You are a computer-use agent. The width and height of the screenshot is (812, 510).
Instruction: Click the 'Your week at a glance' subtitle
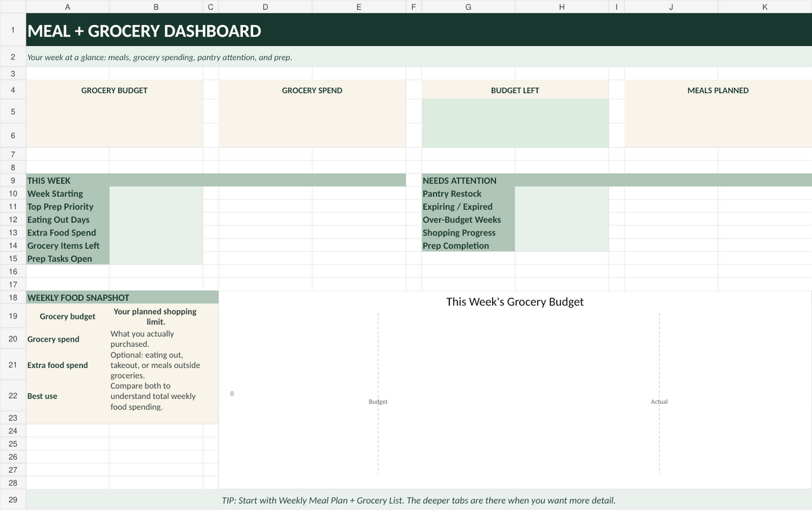tap(160, 57)
